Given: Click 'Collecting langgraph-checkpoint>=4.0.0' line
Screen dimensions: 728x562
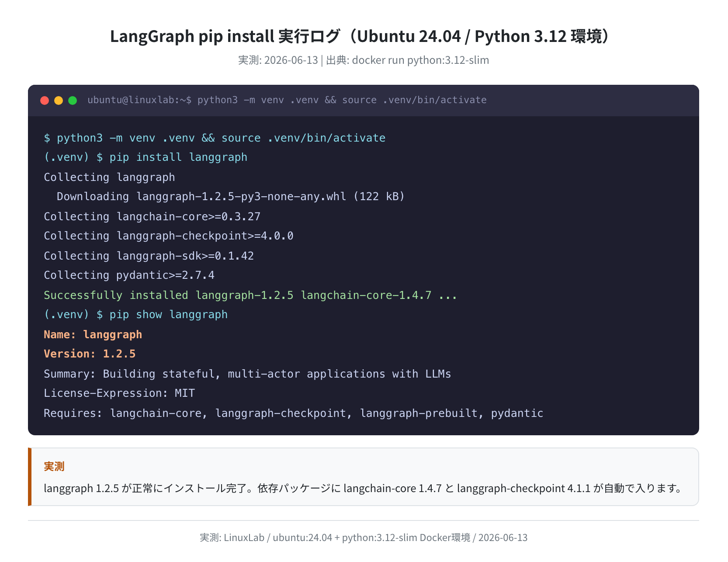Looking at the screenshot, I should point(169,236).
